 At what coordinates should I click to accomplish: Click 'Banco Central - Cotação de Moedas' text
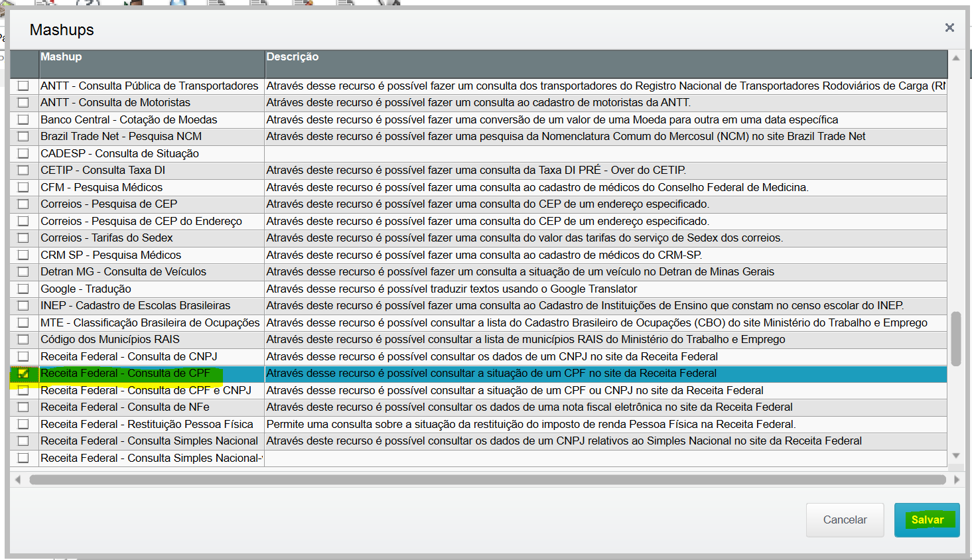pyautogui.click(x=129, y=119)
